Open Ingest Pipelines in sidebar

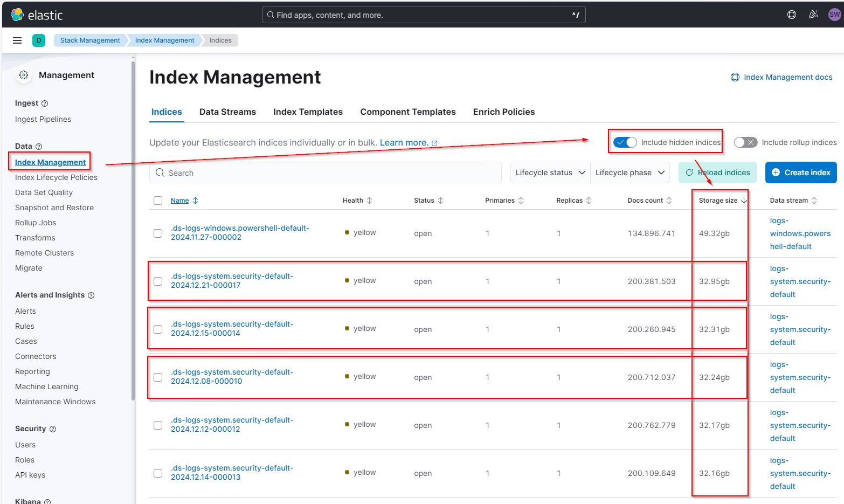[x=43, y=120]
